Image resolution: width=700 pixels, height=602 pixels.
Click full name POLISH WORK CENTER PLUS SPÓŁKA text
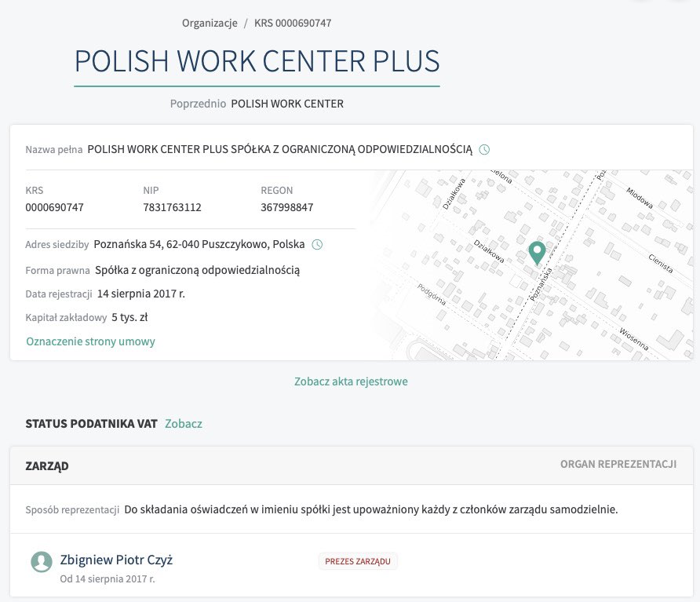click(280, 150)
